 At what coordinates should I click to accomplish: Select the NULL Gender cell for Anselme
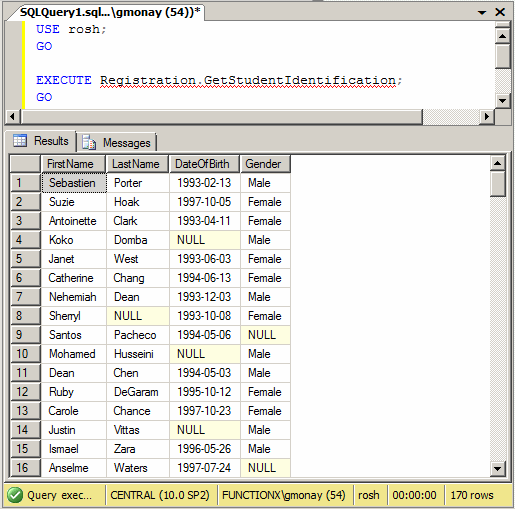coord(265,468)
